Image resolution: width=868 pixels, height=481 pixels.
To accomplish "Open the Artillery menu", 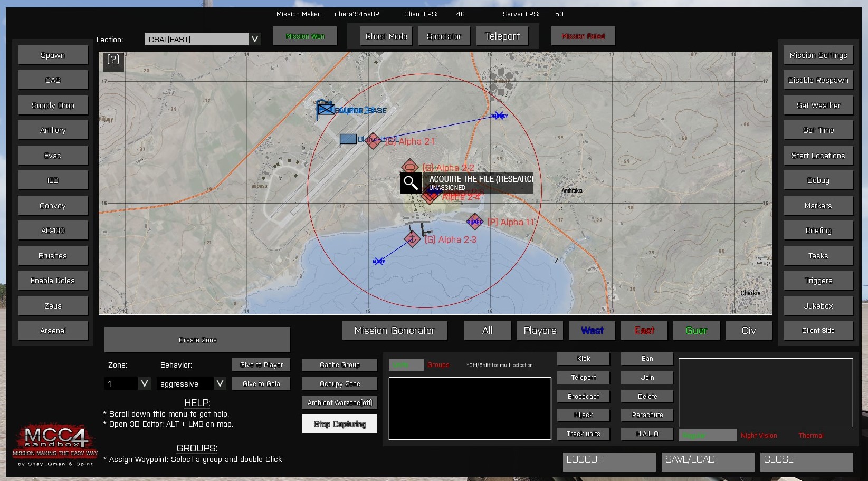I will (53, 130).
